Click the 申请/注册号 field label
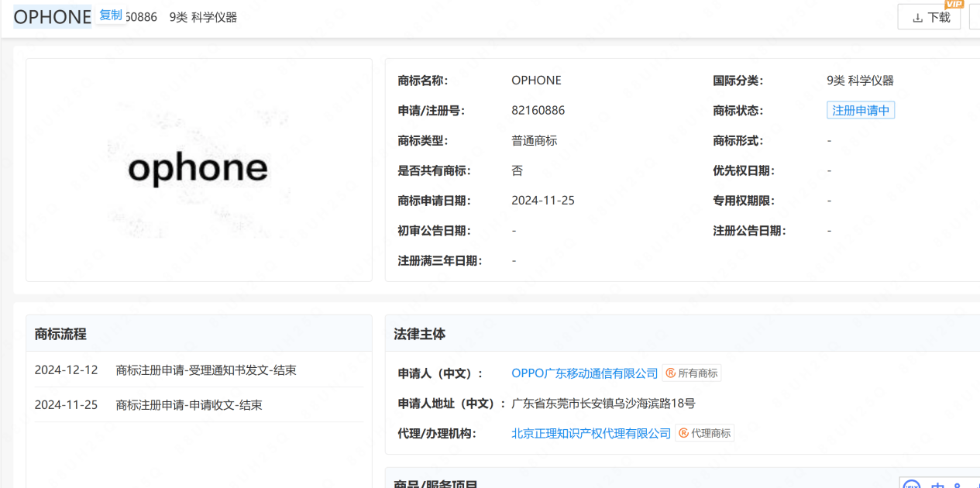 click(x=432, y=111)
